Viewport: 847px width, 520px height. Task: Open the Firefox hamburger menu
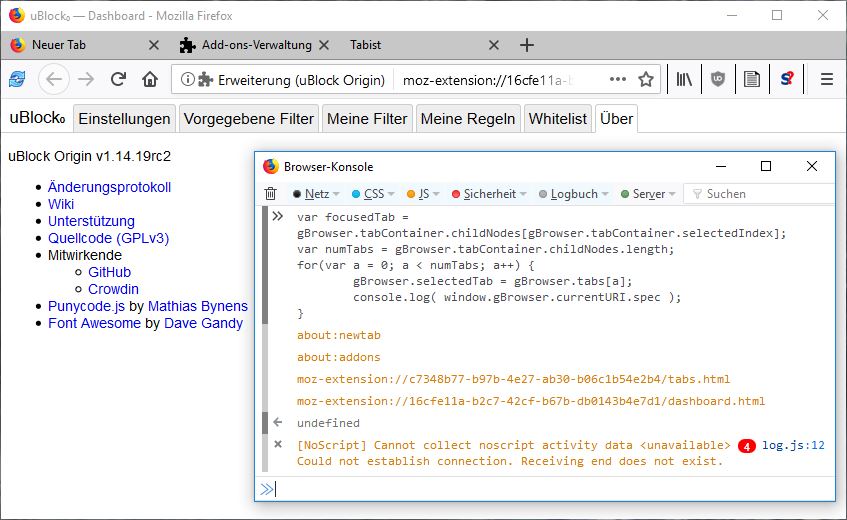click(826, 80)
